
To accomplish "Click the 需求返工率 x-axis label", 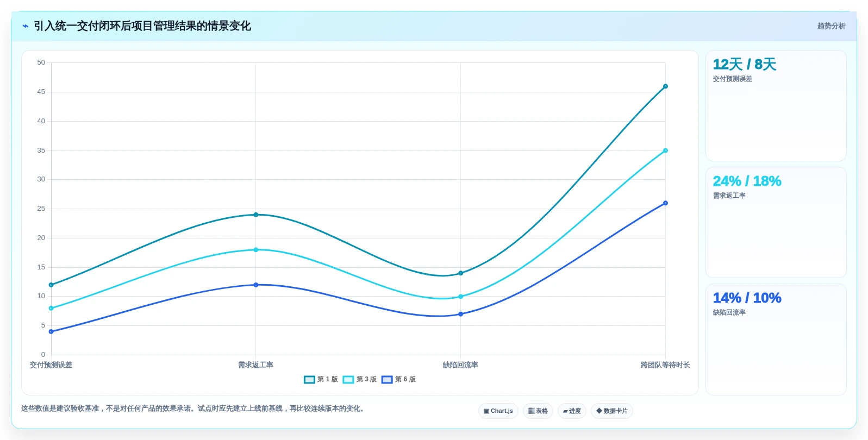I will coord(256,365).
